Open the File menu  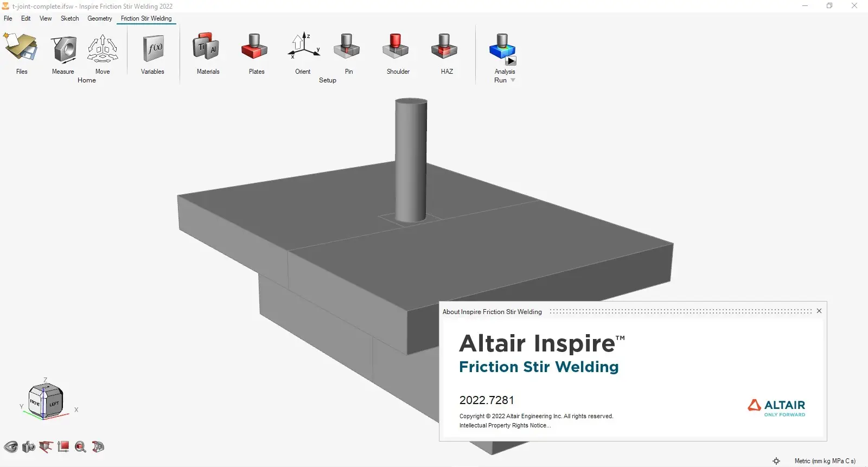8,18
